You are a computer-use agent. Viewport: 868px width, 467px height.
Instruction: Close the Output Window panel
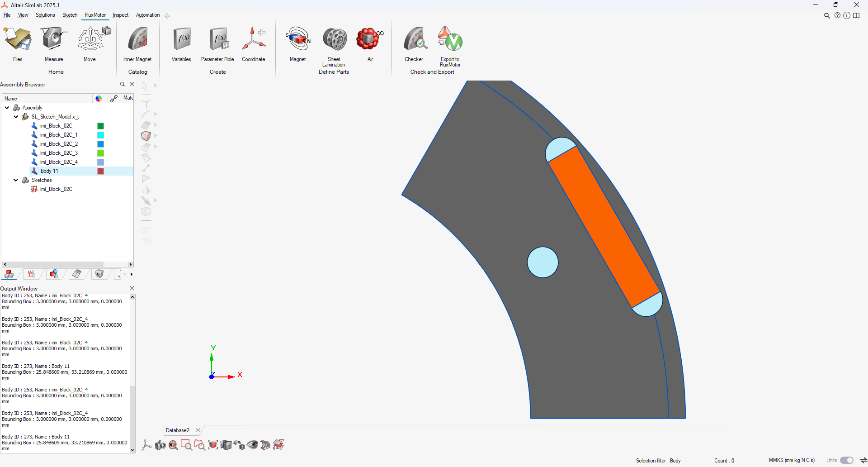tap(132, 288)
